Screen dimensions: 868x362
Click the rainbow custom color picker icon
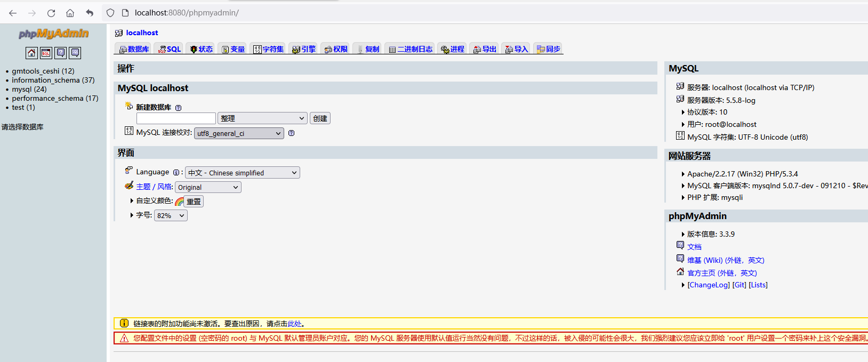[x=179, y=202]
